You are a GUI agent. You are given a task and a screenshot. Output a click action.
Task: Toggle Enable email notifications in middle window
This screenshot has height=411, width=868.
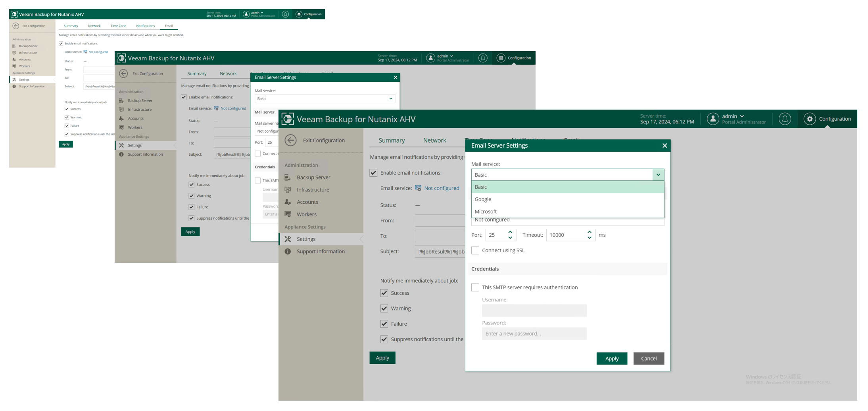[x=184, y=97]
